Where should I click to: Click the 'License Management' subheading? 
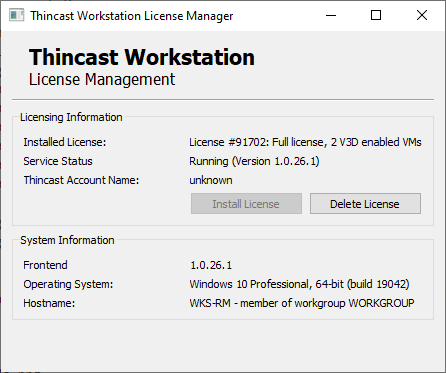102,79
